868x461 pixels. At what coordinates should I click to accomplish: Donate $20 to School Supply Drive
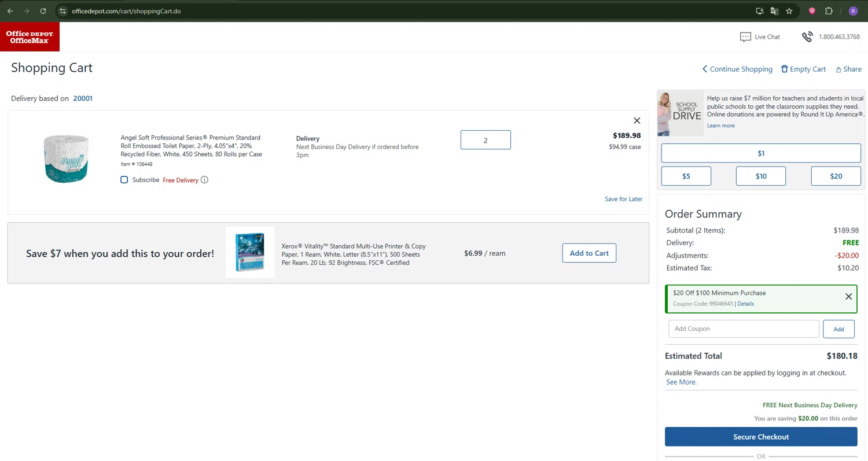tap(836, 176)
